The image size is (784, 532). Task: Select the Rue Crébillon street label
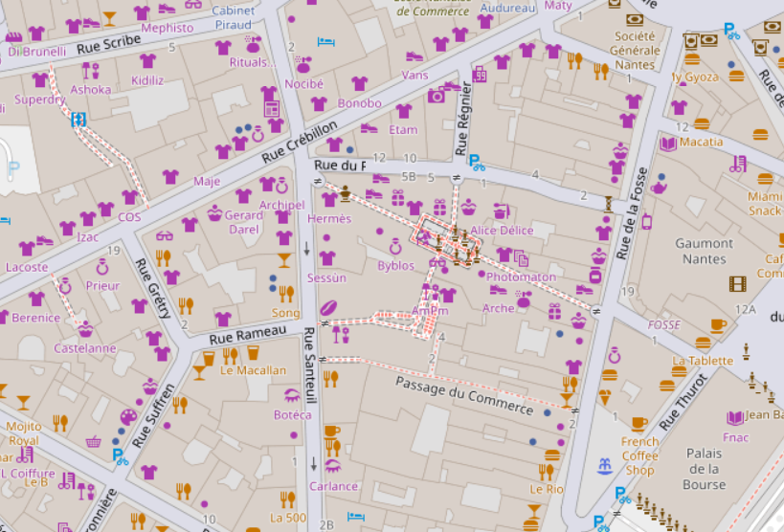tap(300, 142)
